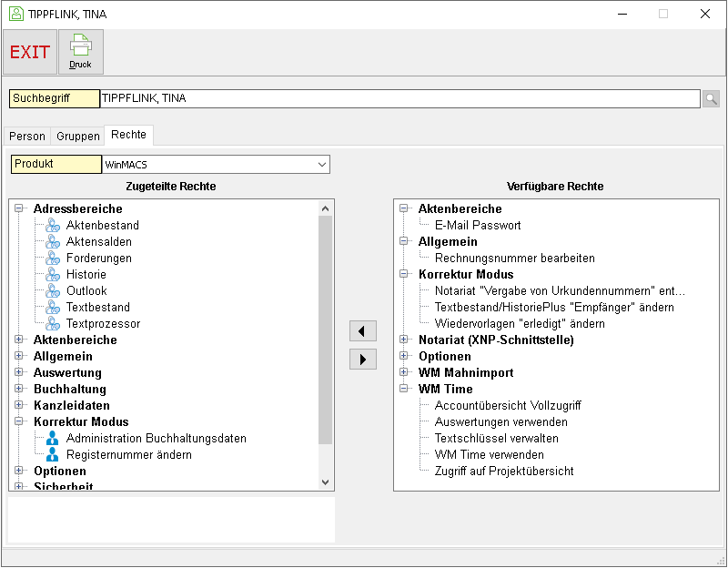Expand Optionen in Zugeteilte Rechte
This screenshot has height=568, width=728.
coord(18,471)
